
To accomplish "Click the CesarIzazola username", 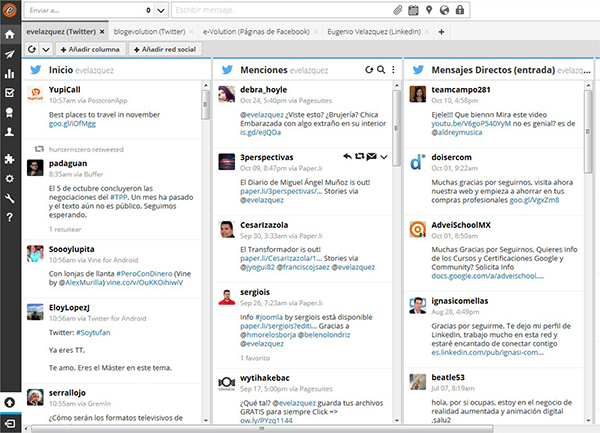I will coord(264,225).
